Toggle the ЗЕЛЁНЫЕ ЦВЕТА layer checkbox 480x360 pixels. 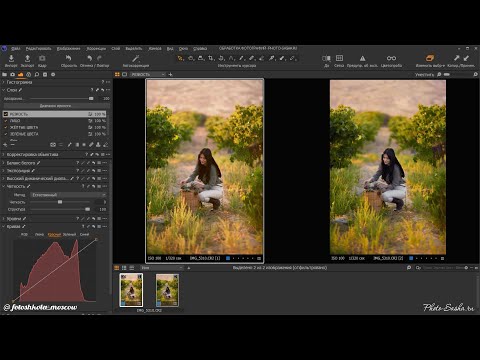(x=6, y=134)
